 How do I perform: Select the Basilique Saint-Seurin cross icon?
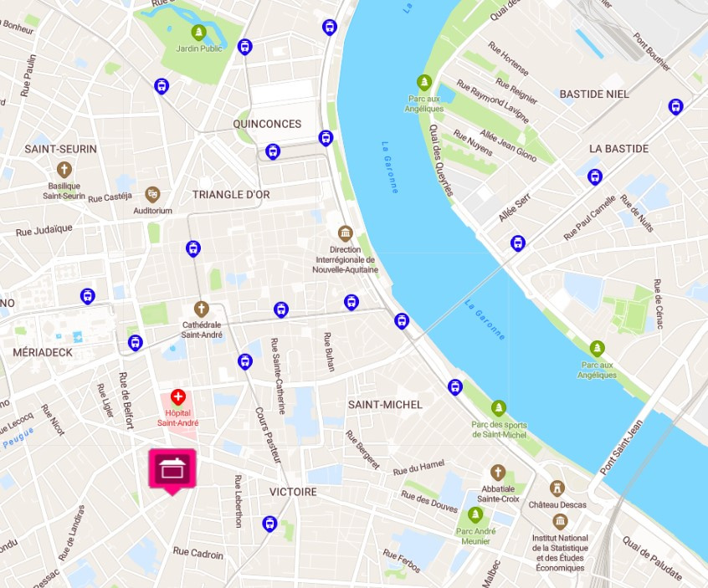pyautogui.click(x=64, y=170)
